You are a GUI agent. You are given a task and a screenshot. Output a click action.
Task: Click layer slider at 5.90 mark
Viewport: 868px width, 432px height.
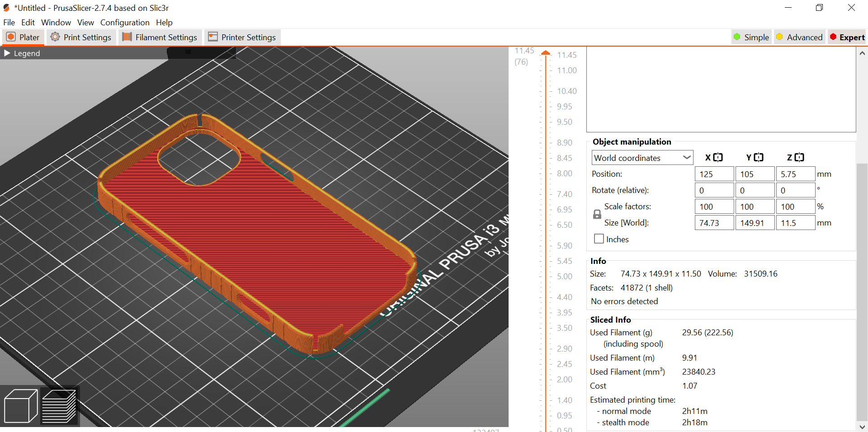(546, 246)
